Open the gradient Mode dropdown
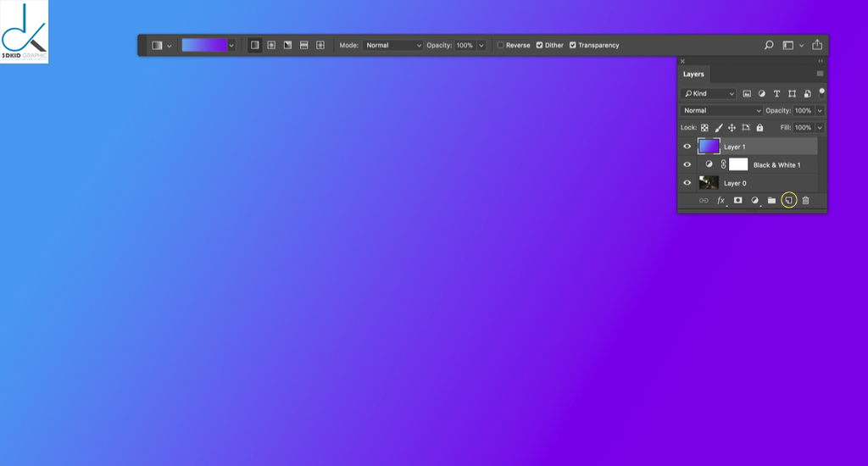Screen dimensions: 868x466 point(393,46)
